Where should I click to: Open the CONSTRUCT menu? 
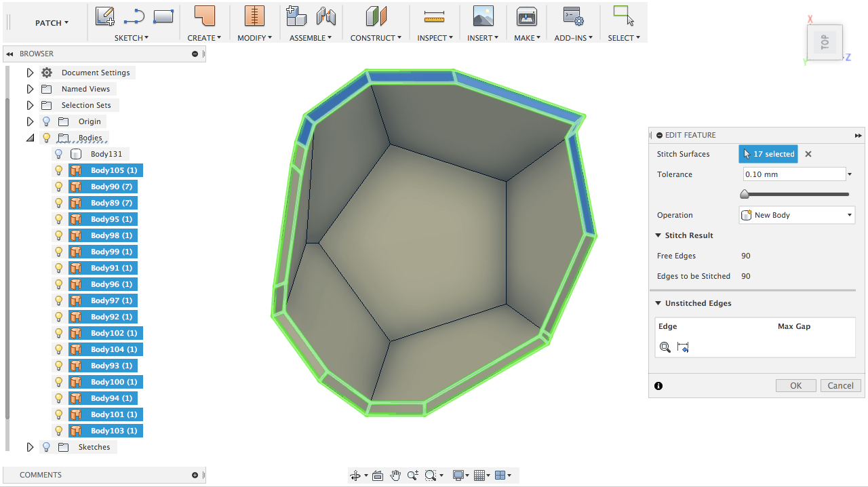coord(376,38)
